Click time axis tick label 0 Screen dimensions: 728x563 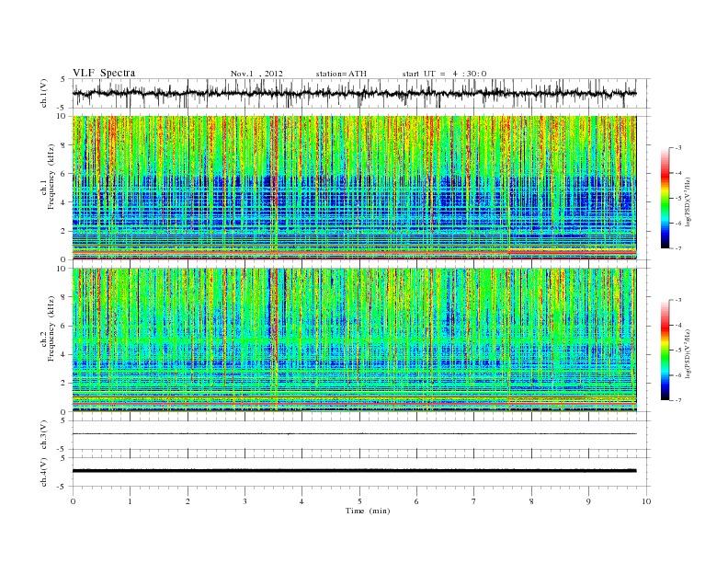pos(73,501)
